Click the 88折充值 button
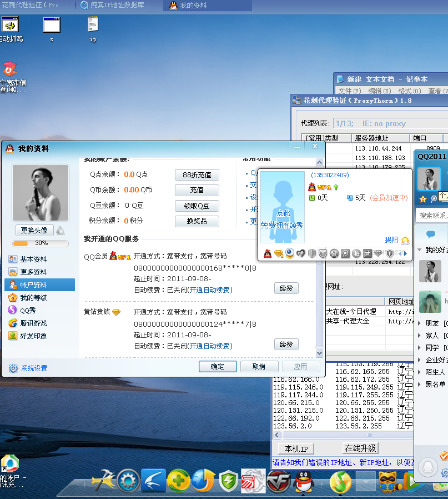 197,174
